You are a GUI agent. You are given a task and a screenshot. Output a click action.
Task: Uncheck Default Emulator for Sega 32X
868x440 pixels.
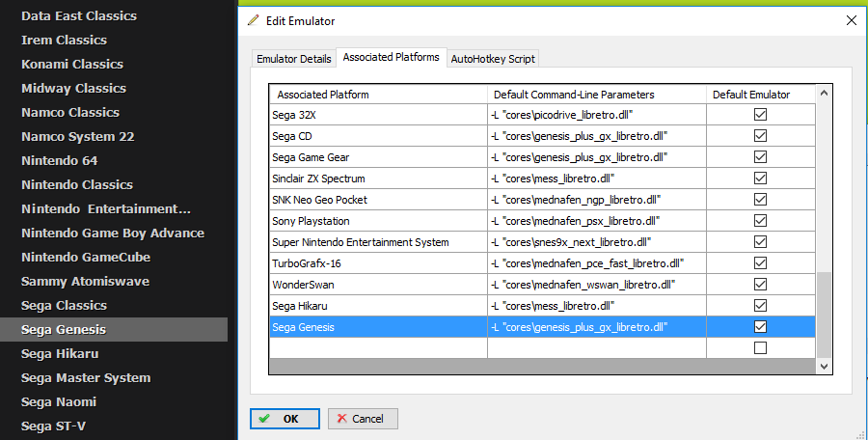pyautogui.click(x=761, y=115)
